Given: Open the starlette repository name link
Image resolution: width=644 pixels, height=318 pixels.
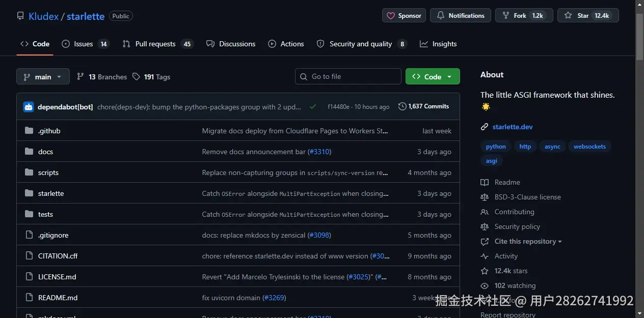Looking at the screenshot, I should (86, 16).
